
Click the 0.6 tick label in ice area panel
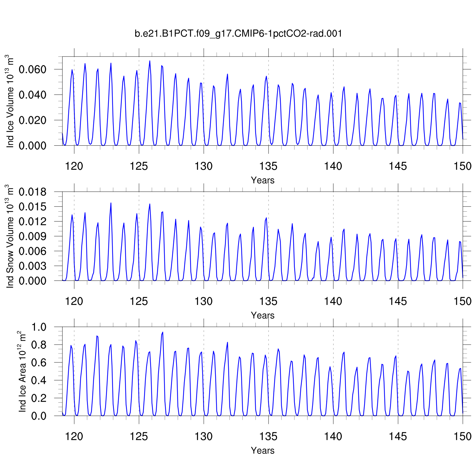click(39, 363)
